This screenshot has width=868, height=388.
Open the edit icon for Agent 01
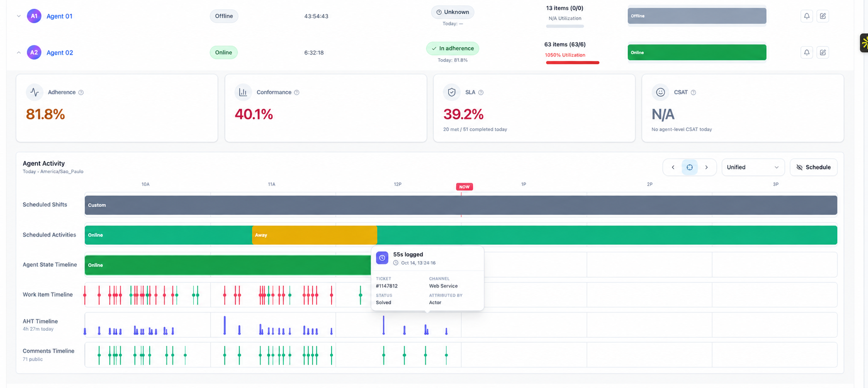click(x=823, y=16)
